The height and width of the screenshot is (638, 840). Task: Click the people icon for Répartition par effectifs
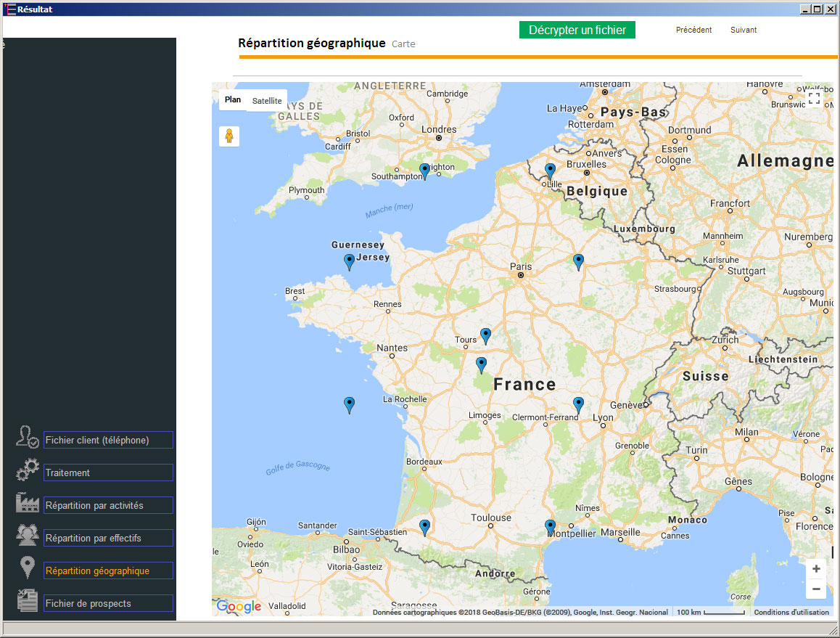coord(28,535)
